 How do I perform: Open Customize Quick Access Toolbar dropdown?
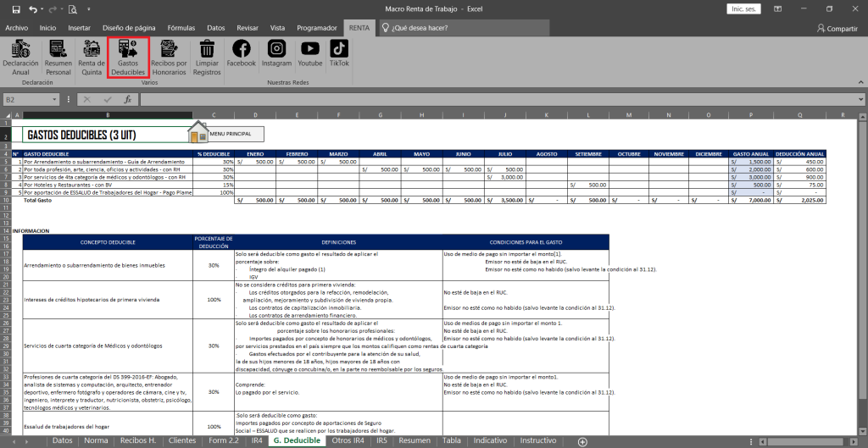[88, 9]
